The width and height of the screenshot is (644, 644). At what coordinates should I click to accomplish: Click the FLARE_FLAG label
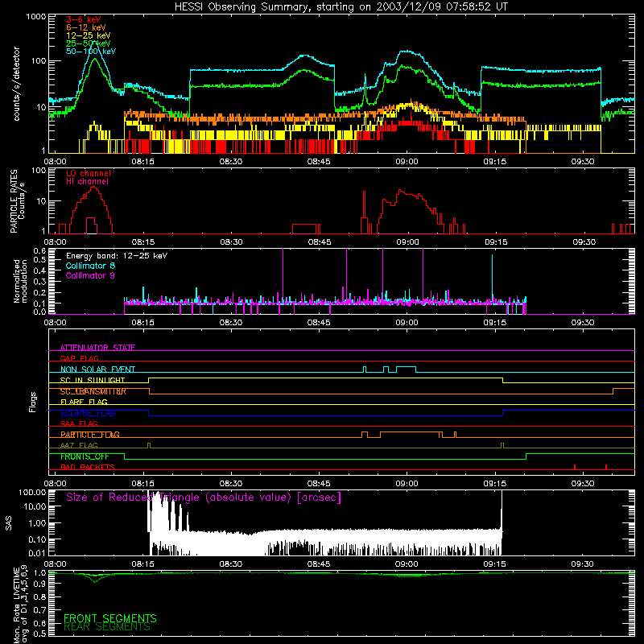point(84,402)
